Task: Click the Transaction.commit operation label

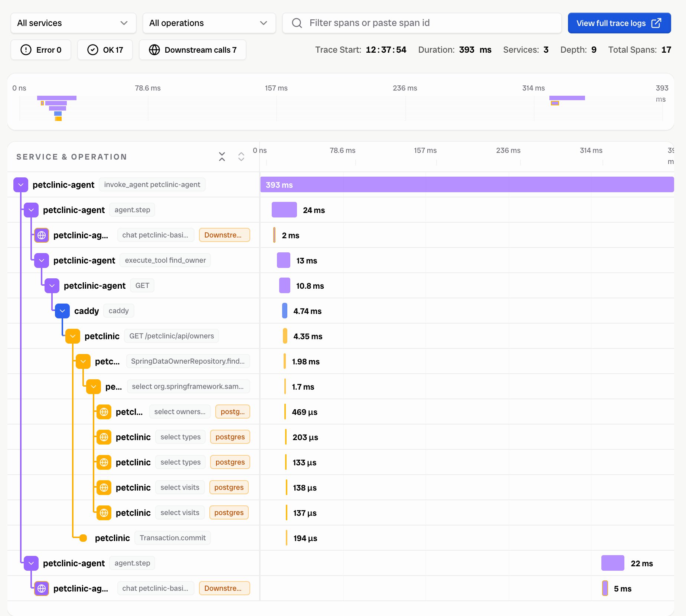Action: pyautogui.click(x=173, y=538)
